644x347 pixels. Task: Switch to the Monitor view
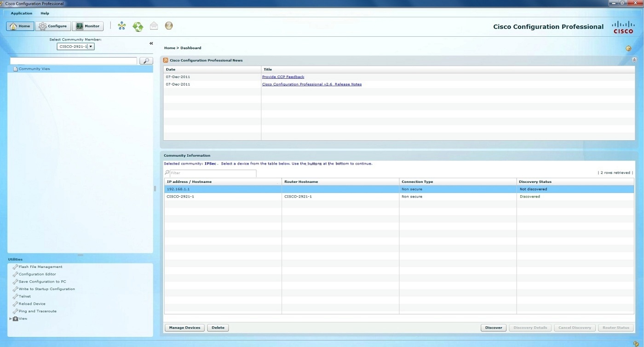pos(88,26)
